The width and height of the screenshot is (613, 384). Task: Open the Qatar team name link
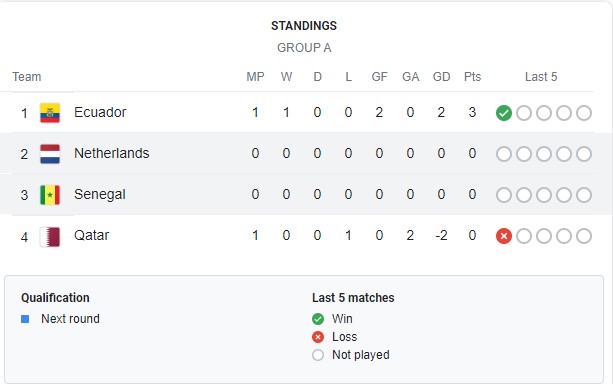[91, 235]
